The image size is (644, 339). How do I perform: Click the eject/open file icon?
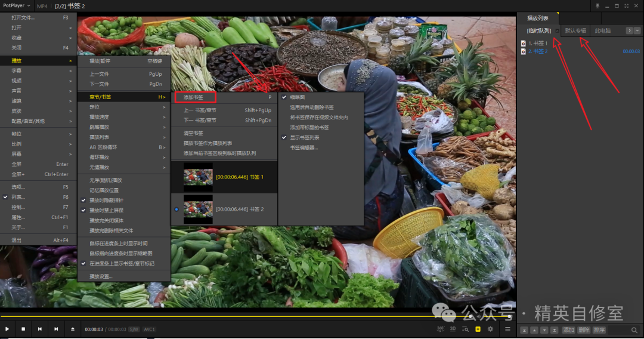coord(73,329)
